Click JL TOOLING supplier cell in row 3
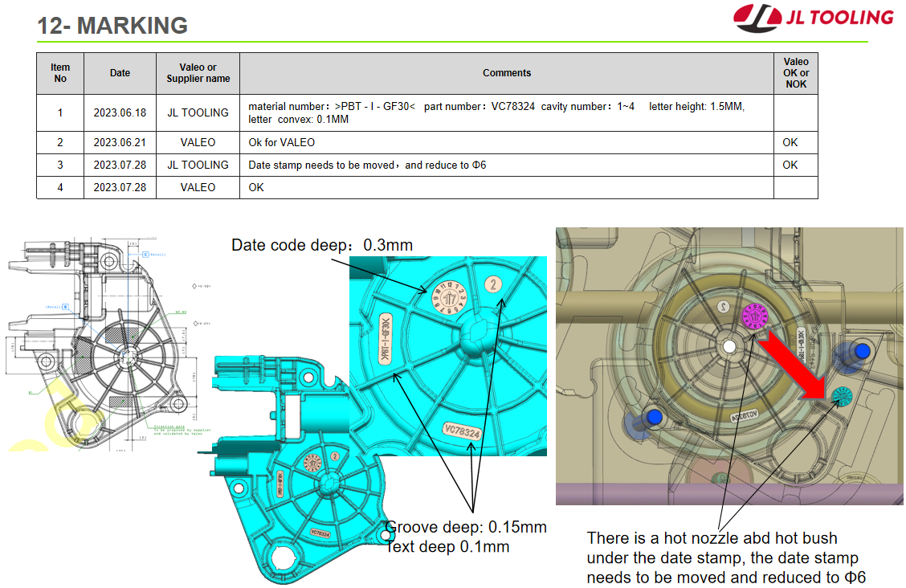 click(198, 165)
